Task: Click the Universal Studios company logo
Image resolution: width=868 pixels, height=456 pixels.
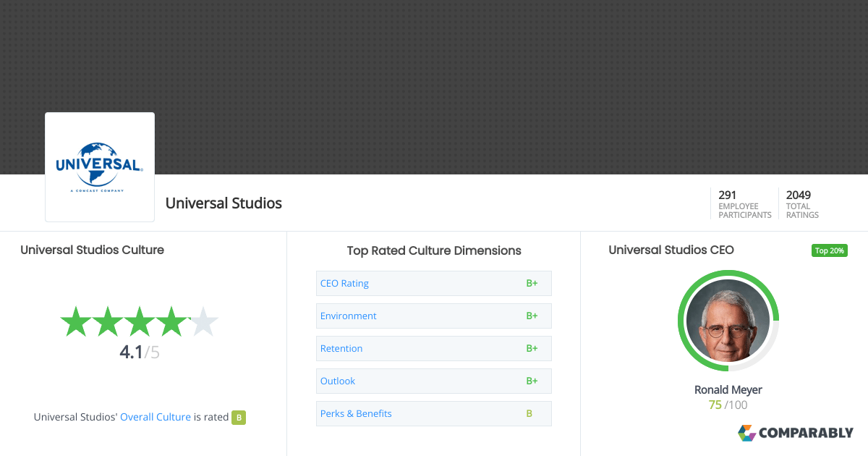Action: tap(99, 166)
